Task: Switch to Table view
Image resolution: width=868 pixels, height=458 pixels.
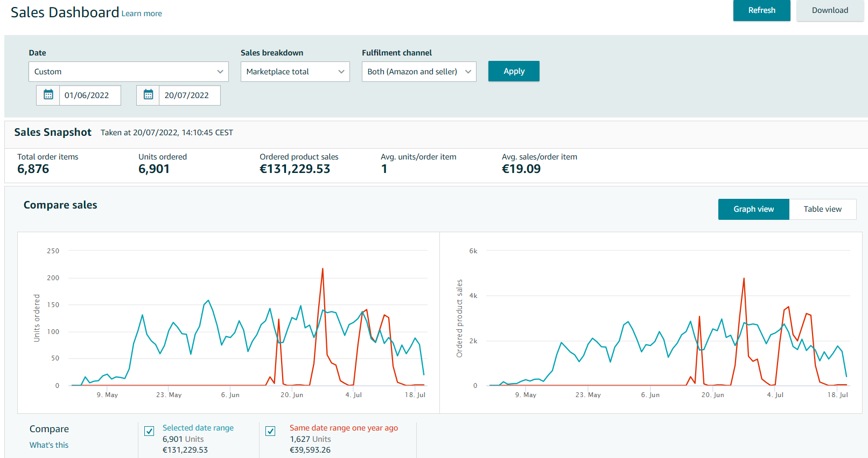Action: coord(822,209)
